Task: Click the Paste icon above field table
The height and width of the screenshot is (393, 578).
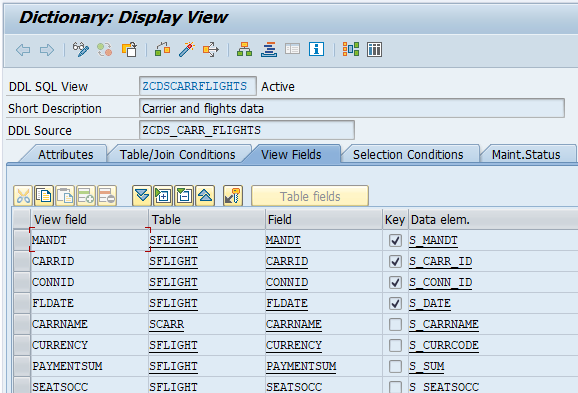Action: (x=65, y=196)
